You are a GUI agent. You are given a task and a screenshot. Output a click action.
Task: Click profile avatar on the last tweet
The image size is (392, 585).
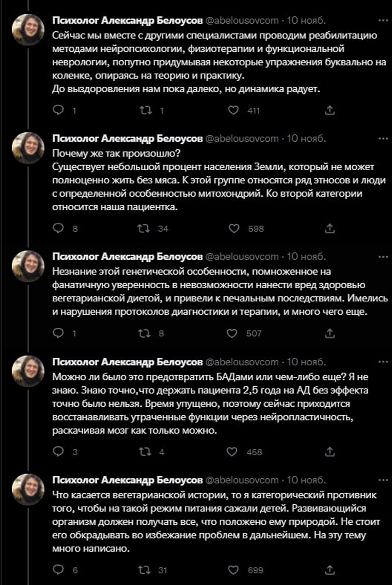point(28,489)
